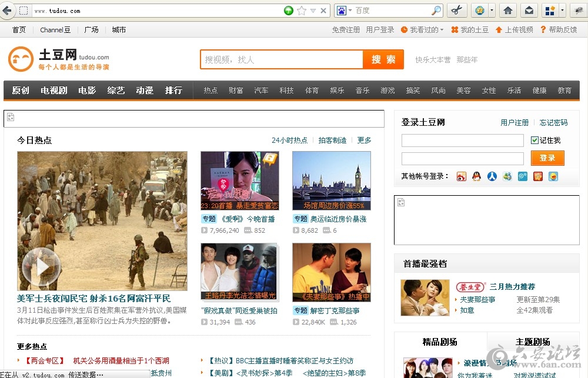Open the browser Home page icon

507,10
